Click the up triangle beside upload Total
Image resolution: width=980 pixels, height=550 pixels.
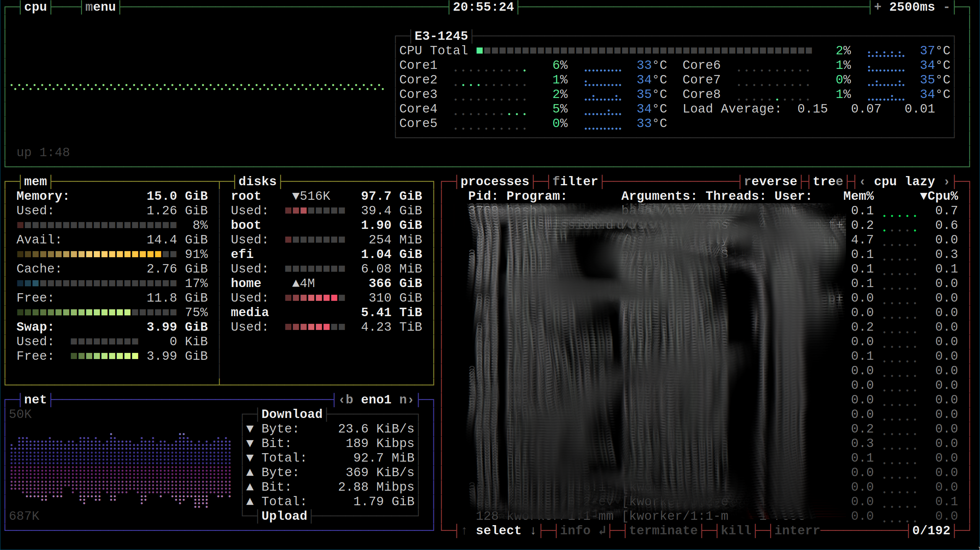(x=250, y=501)
